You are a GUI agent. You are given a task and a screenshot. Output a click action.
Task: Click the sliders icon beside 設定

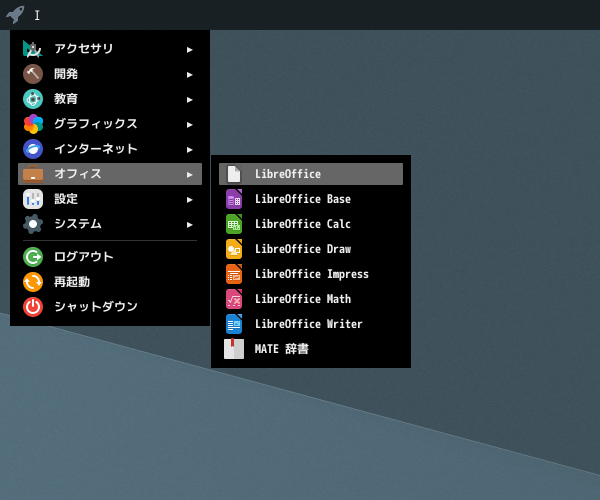pyautogui.click(x=33, y=199)
